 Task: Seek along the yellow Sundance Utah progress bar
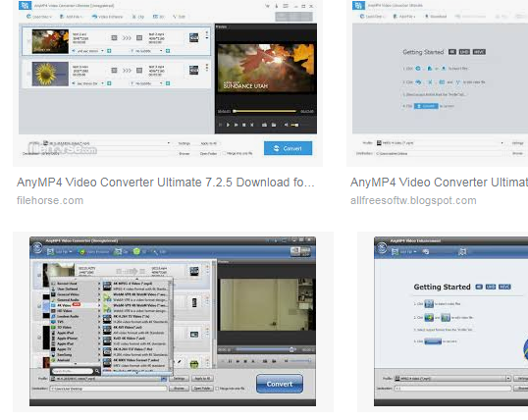[265, 111]
